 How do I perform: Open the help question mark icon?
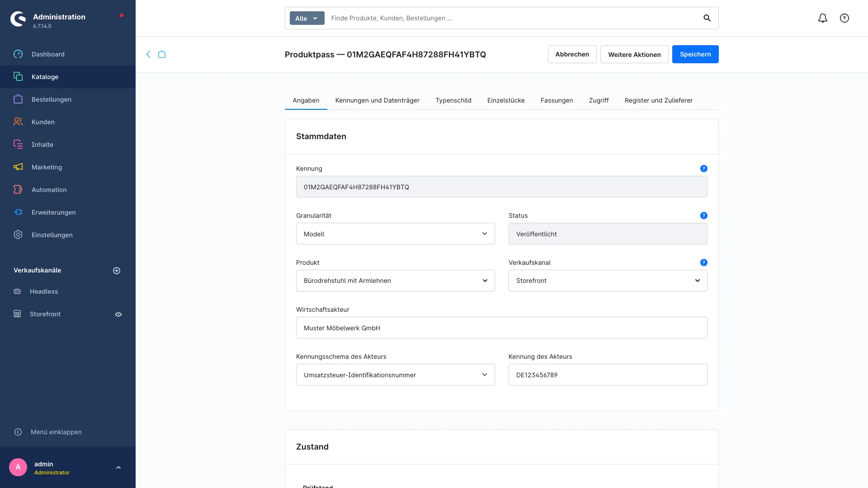(x=844, y=18)
